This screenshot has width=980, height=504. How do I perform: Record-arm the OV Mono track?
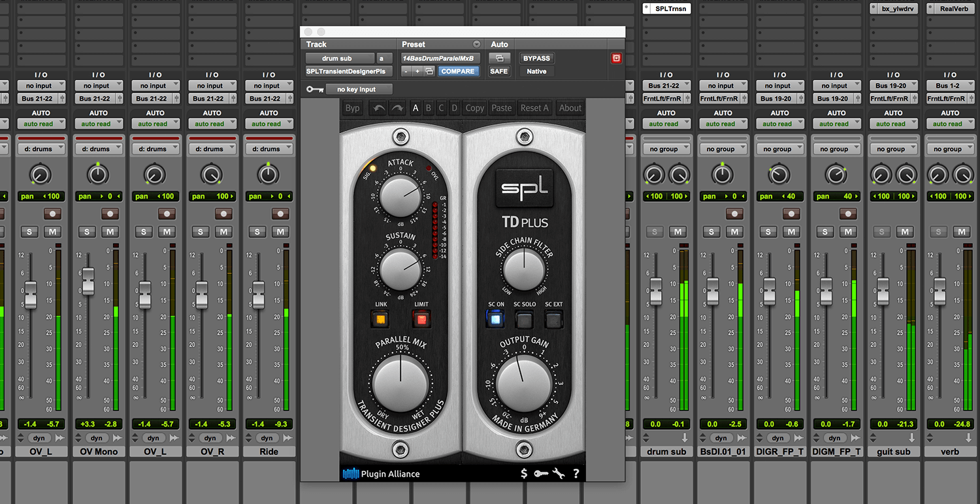[110, 214]
